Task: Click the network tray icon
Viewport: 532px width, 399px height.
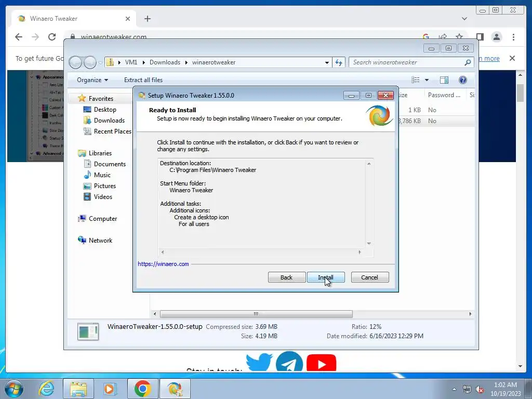Action: (467, 389)
